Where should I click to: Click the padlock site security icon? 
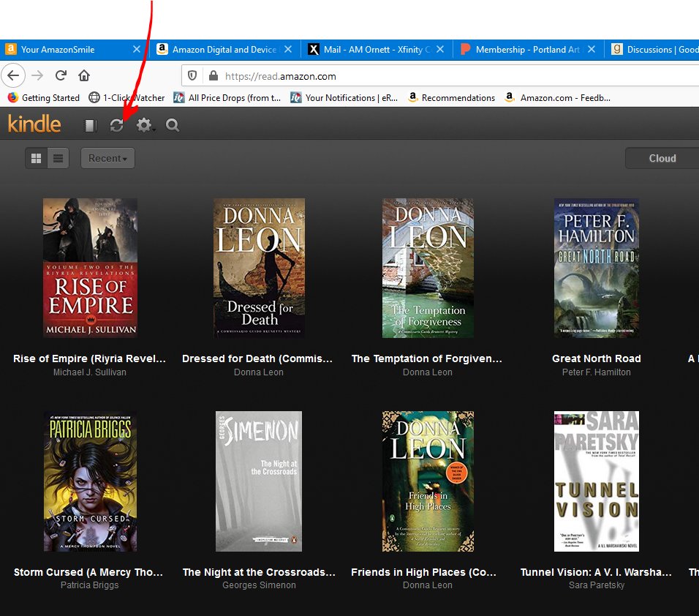[x=213, y=76]
